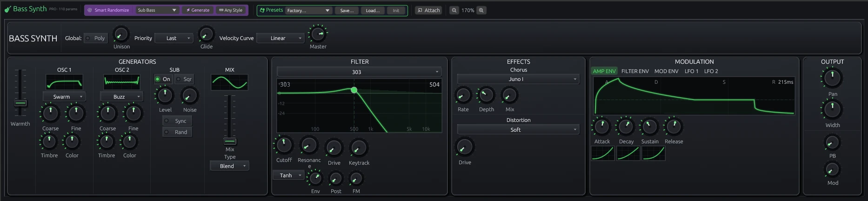Open the OSC 1 Swarm waveform dropdown

(64, 97)
